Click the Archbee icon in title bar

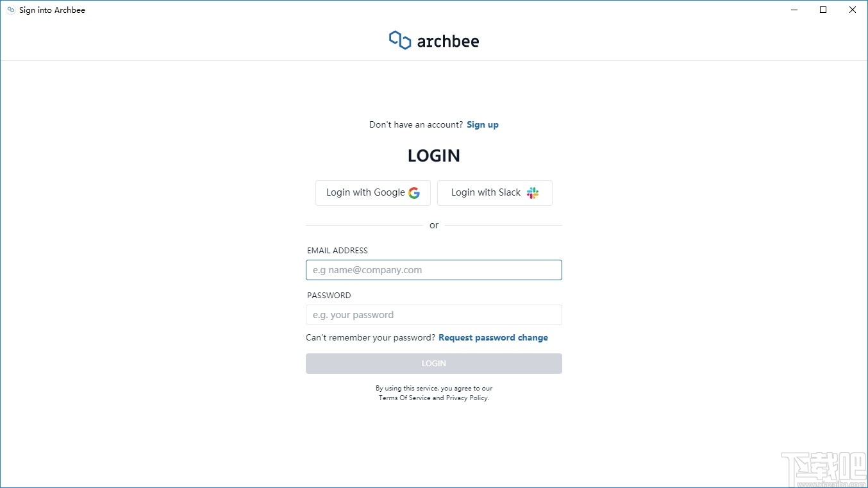pyautogui.click(x=10, y=10)
